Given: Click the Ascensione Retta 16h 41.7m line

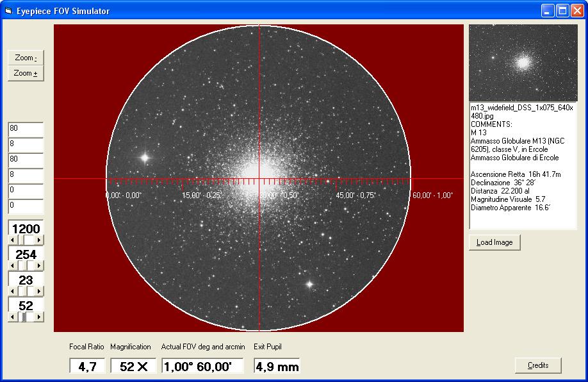Looking at the screenshot, I should (516, 174).
